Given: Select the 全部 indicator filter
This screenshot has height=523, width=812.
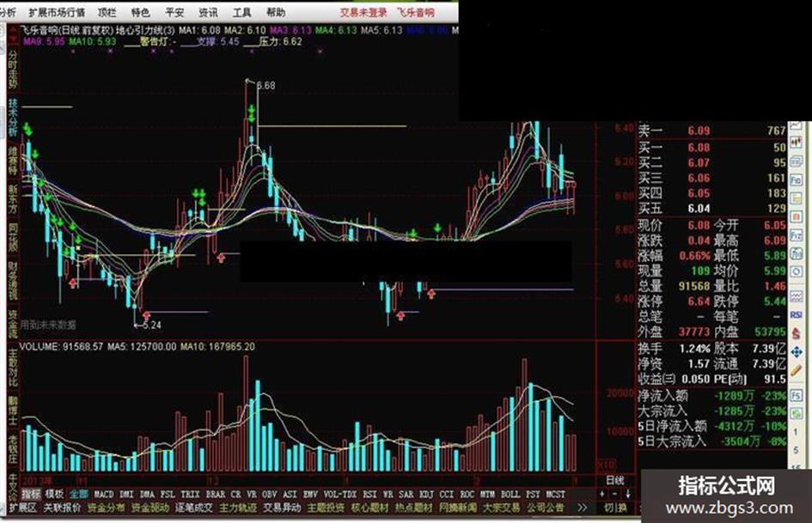Looking at the screenshot, I should pos(78,494).
